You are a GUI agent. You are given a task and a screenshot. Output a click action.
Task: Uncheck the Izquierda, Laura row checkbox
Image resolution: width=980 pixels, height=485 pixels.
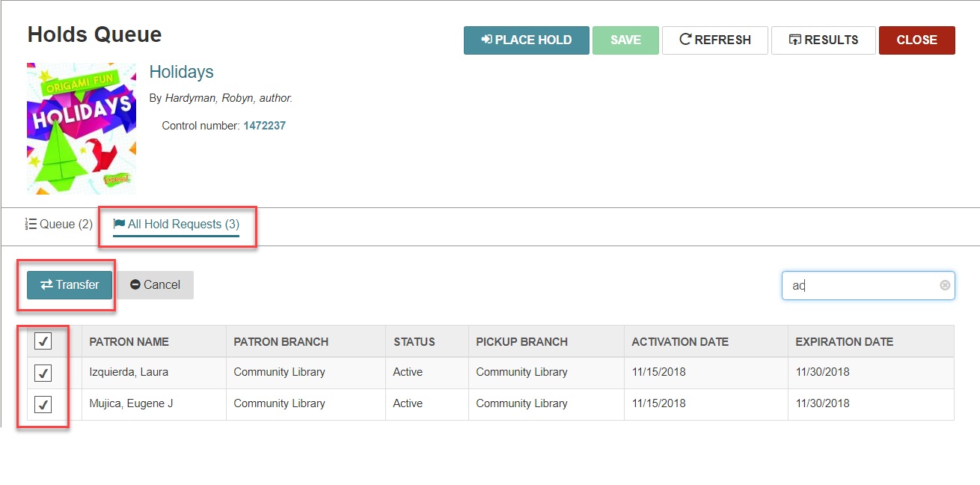coord(43,373)
